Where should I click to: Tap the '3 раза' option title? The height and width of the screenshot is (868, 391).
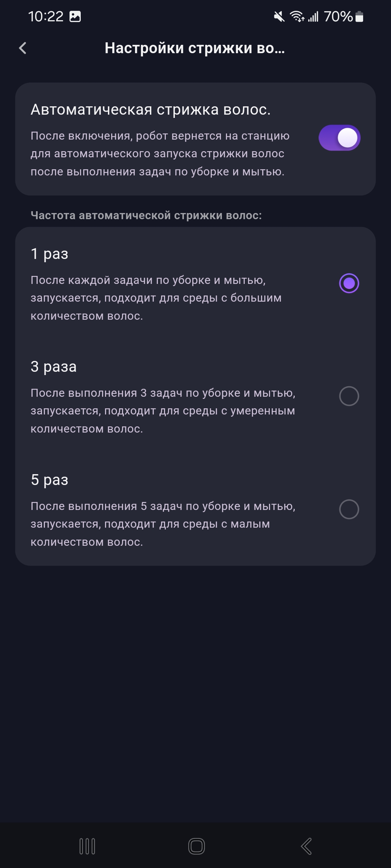(54, 367)
